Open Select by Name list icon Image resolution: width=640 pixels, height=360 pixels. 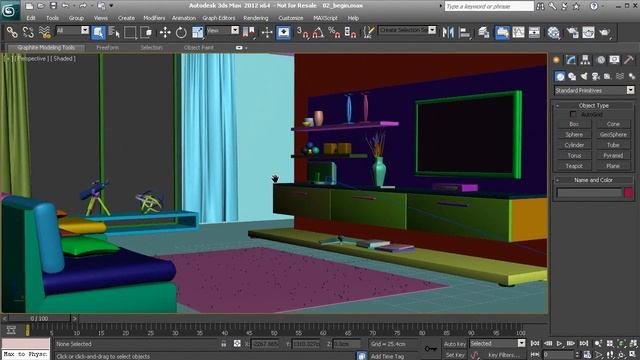115,32
